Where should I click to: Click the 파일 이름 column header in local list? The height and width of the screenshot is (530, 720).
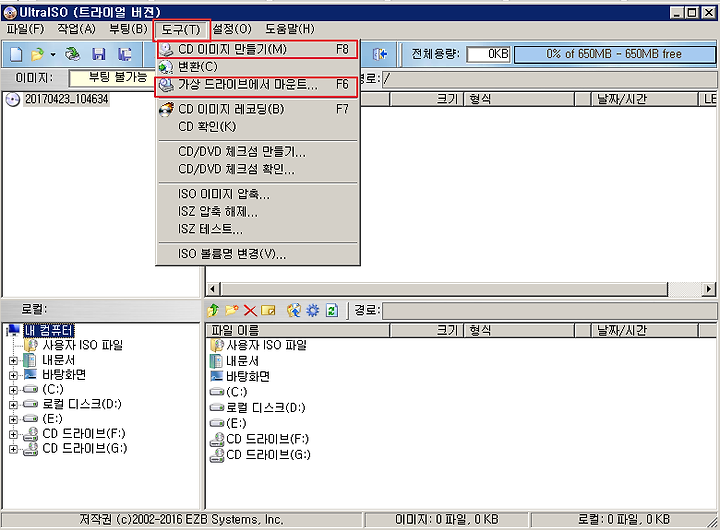pyautogui.click(x=298, y=331)
